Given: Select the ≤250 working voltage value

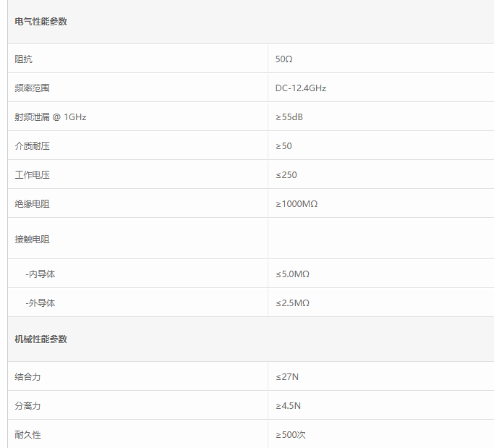Looking at the screenshot, I should click(x=286, y=175).
